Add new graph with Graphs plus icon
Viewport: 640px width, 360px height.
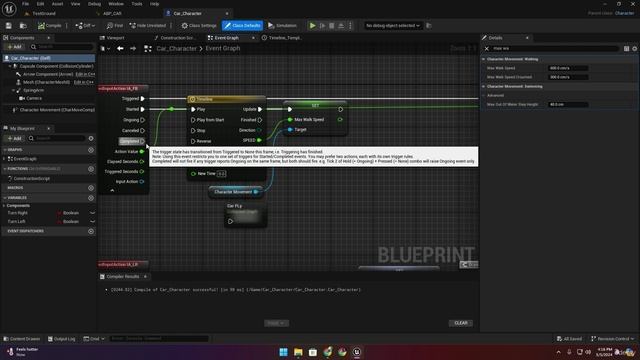[91, 150]
